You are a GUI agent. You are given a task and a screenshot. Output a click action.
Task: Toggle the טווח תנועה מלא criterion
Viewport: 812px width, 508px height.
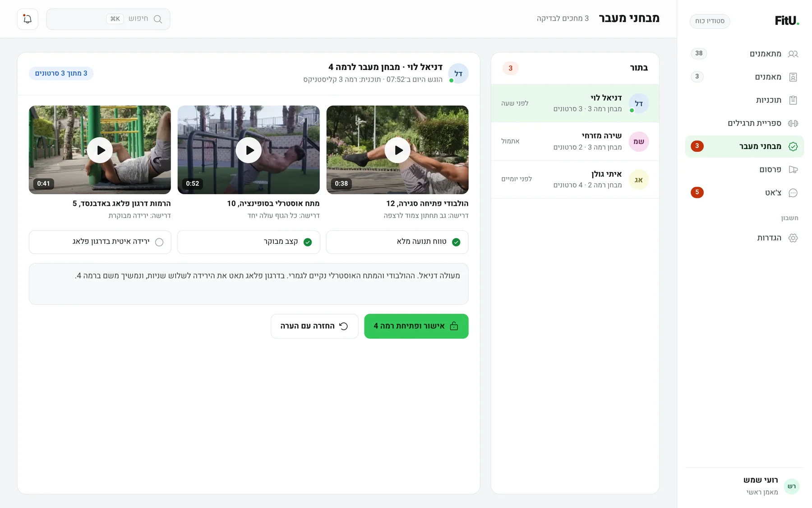pyautogui.click(x=397, y=242)
